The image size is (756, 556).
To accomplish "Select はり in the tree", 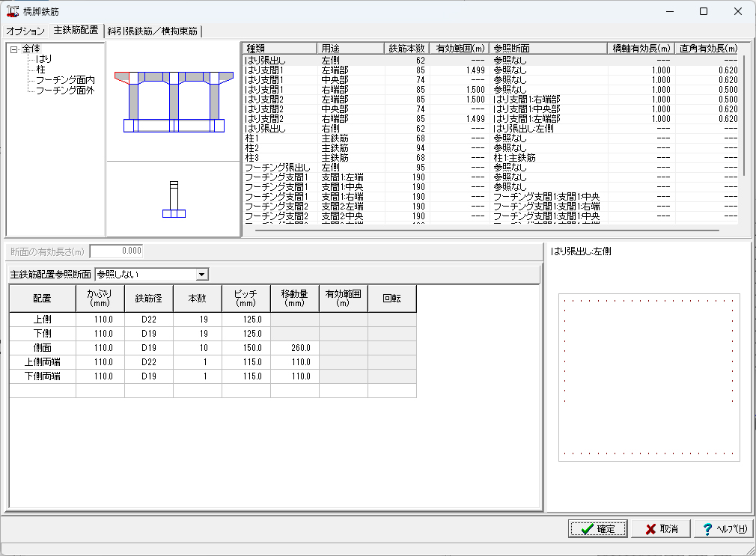I will click(43, 58).
